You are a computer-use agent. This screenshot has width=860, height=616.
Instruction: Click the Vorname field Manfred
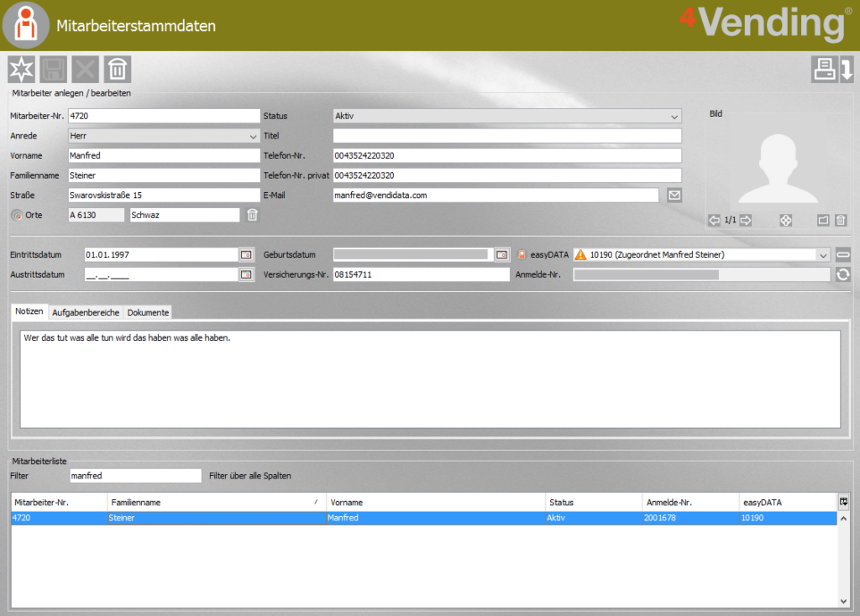(x=164, y=155)
